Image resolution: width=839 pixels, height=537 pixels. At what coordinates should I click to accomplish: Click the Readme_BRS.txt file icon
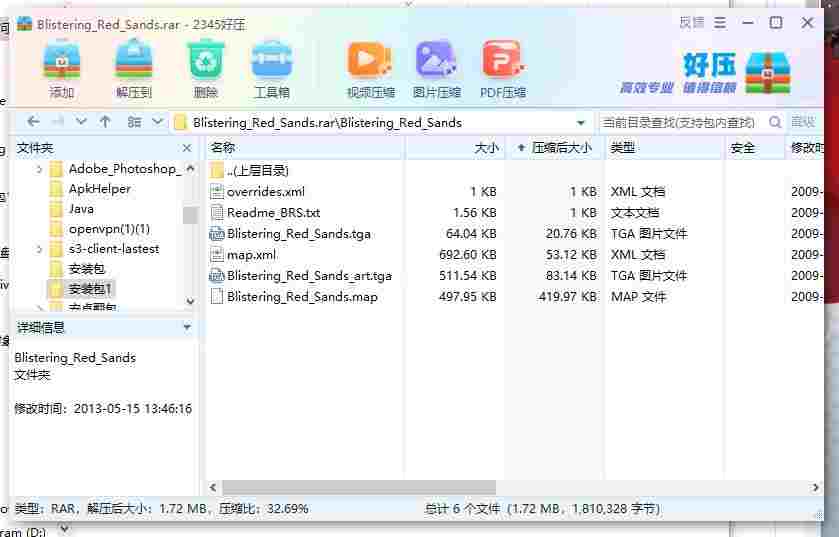[217, 212]
